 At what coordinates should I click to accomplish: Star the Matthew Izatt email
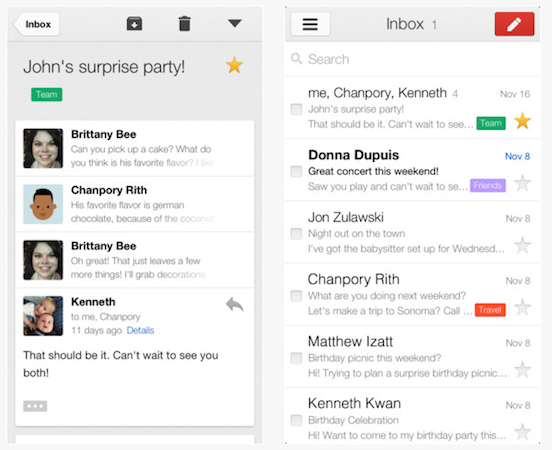click(522, 370)
